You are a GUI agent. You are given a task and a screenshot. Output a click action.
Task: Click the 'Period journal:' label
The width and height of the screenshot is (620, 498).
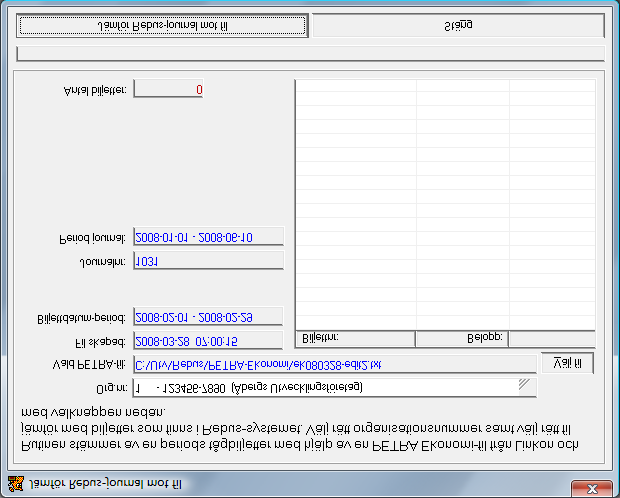coord(92,239)
